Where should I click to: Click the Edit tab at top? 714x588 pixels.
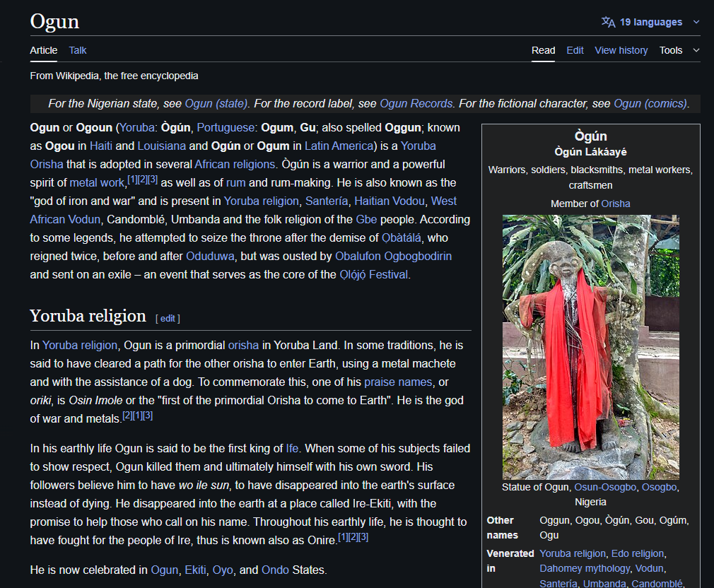[x=575, y=50]
